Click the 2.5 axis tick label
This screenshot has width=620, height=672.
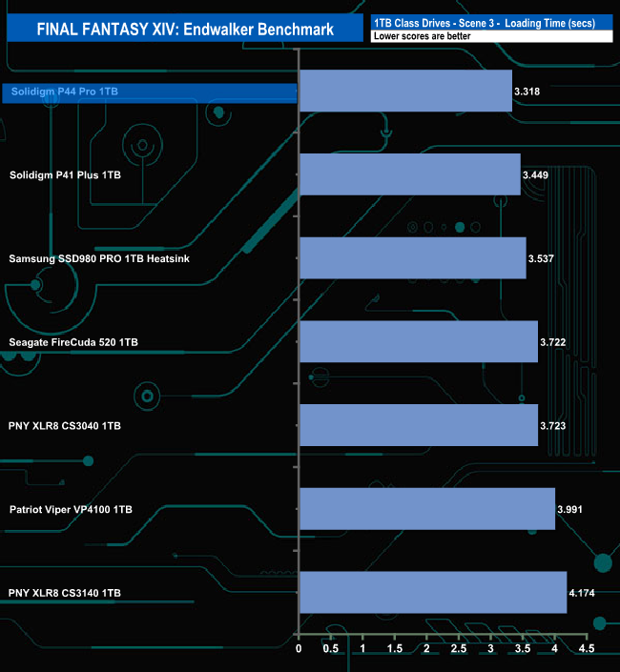(x=459, y=648)
